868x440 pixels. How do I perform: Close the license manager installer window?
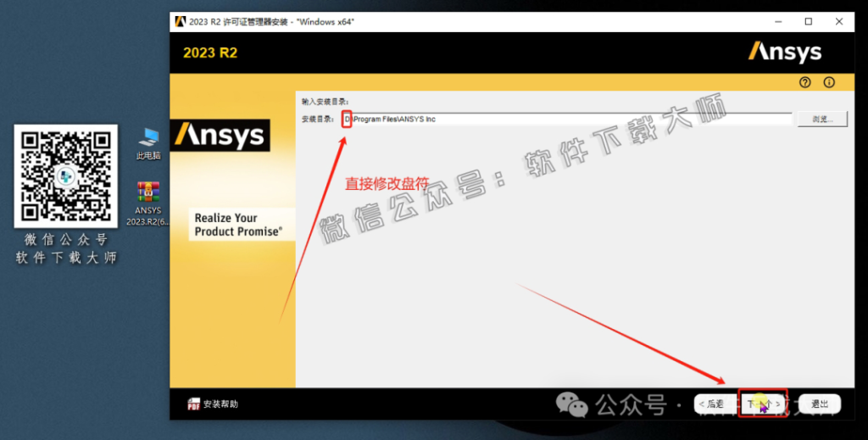click(838, 21)
